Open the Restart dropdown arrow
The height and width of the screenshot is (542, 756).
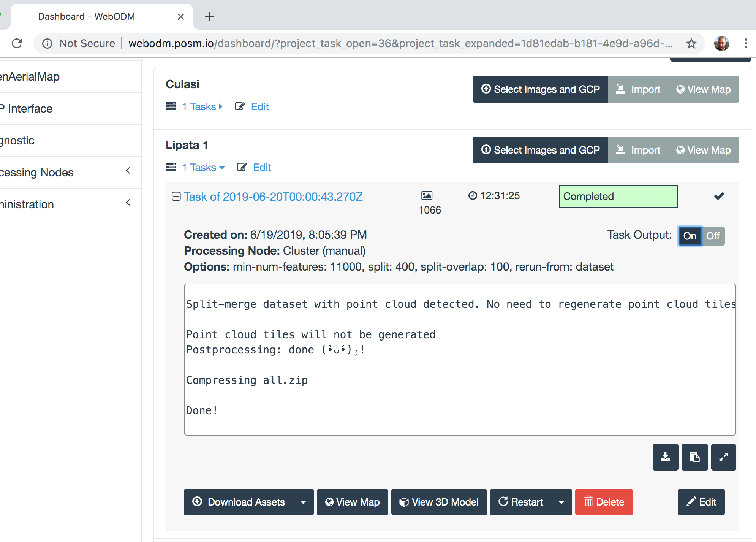click(562, 502)
